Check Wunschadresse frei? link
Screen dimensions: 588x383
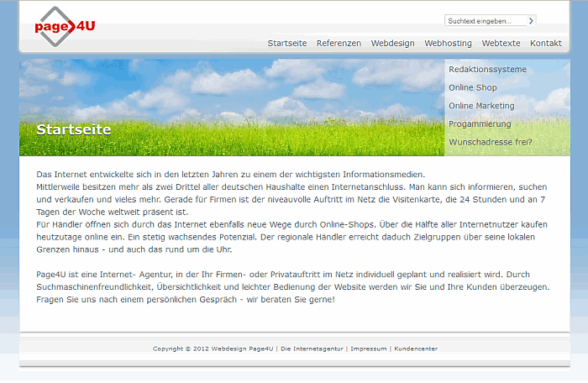click(x=490, y=142)
